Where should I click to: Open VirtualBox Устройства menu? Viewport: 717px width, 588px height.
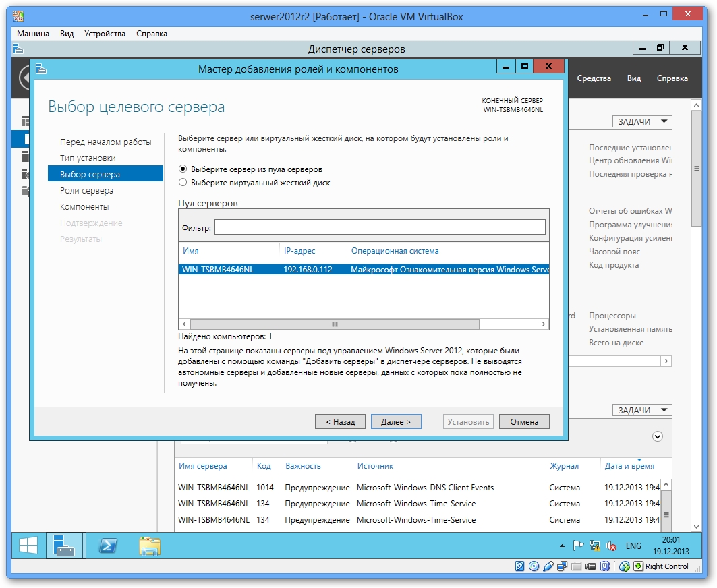coord(105,33)
